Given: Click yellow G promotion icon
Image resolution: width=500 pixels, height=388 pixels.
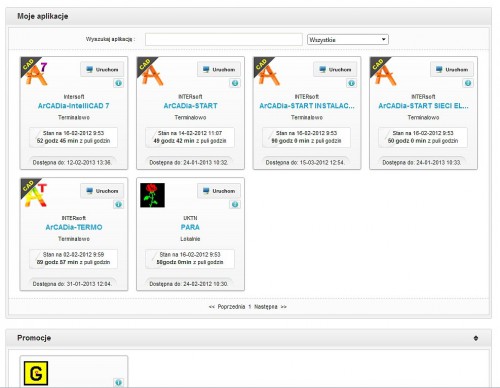Looking at the screenshot, I should tap(36, 373).
